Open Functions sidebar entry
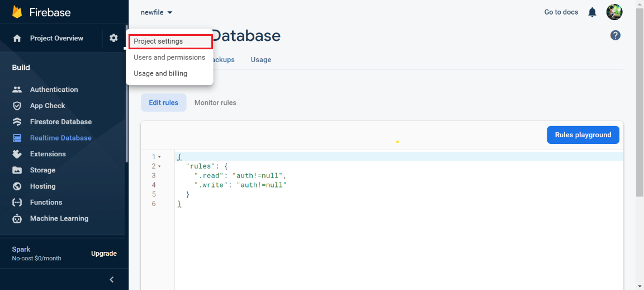The image size is (644, 290). pyautogui.click(x=46, y=202)
